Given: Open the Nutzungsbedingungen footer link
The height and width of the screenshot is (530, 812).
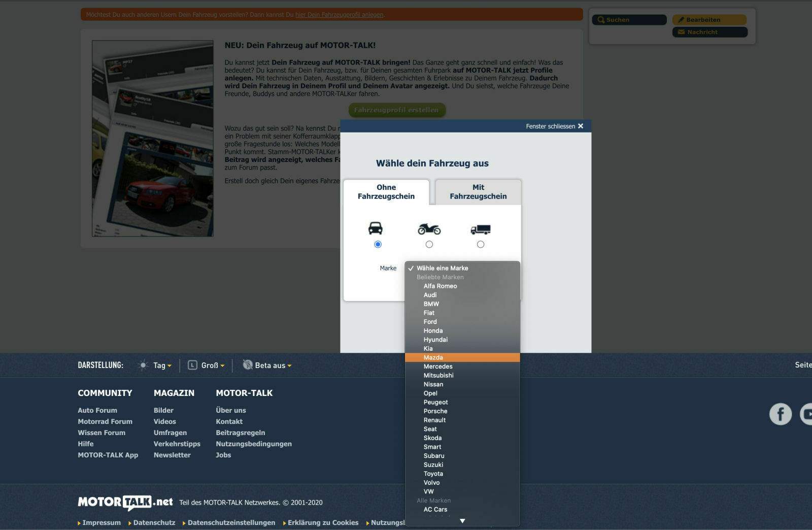Looking at the screenshot, I should pyautogui.click(x=254, y=444).
